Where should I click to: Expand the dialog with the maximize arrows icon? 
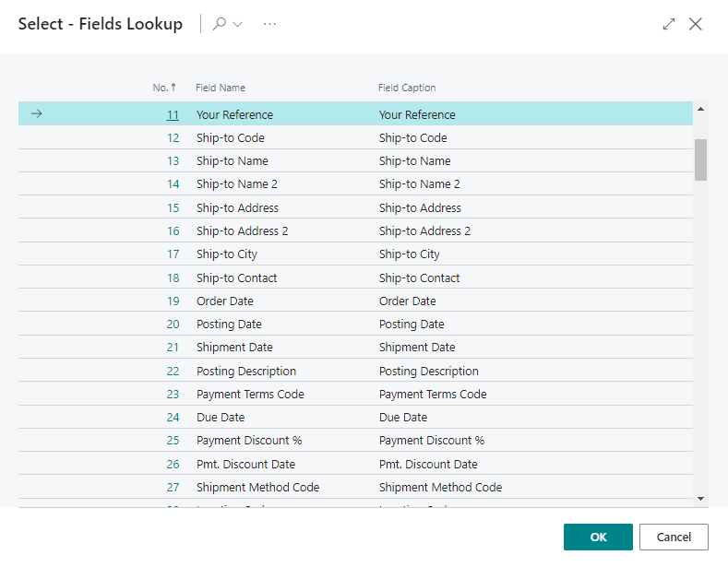point(669,24)
